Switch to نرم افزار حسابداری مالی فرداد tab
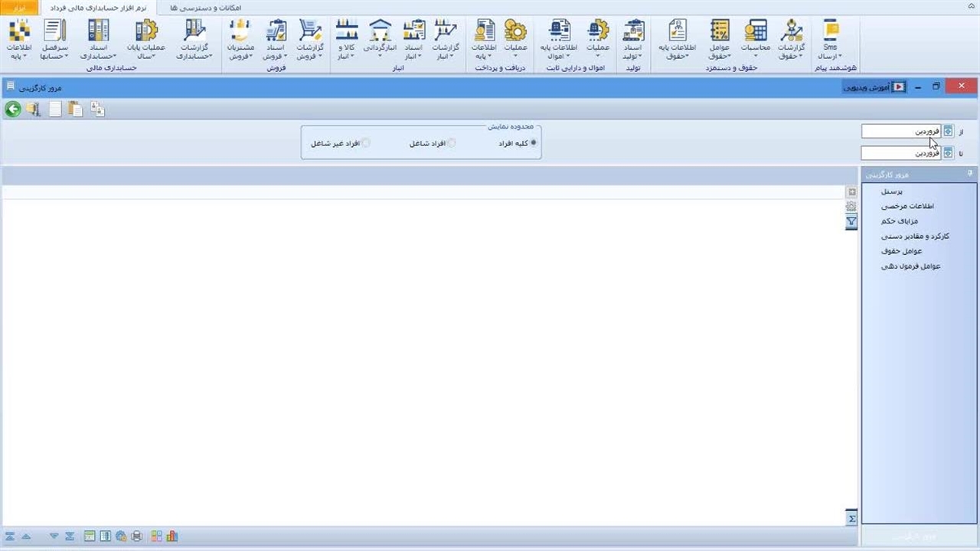Viewport: 980px width, 551px height. coord(97,8)
